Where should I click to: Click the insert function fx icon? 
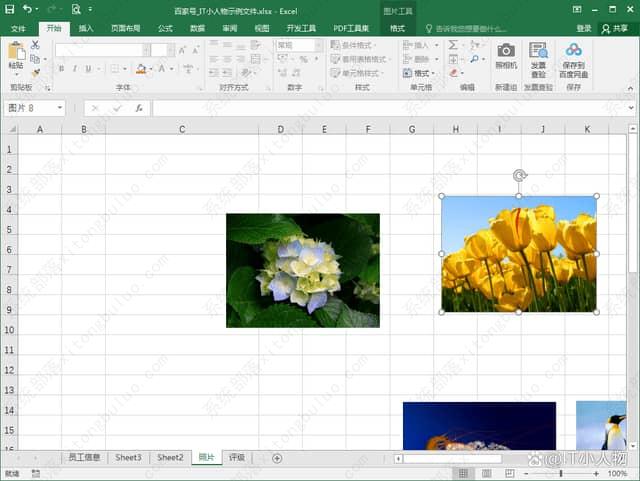[138, 108]
